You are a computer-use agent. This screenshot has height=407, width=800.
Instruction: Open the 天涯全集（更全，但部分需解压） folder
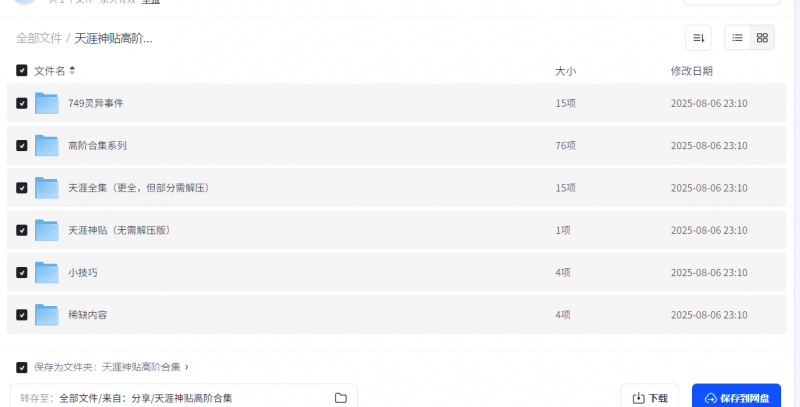click(x=139, y=188)
